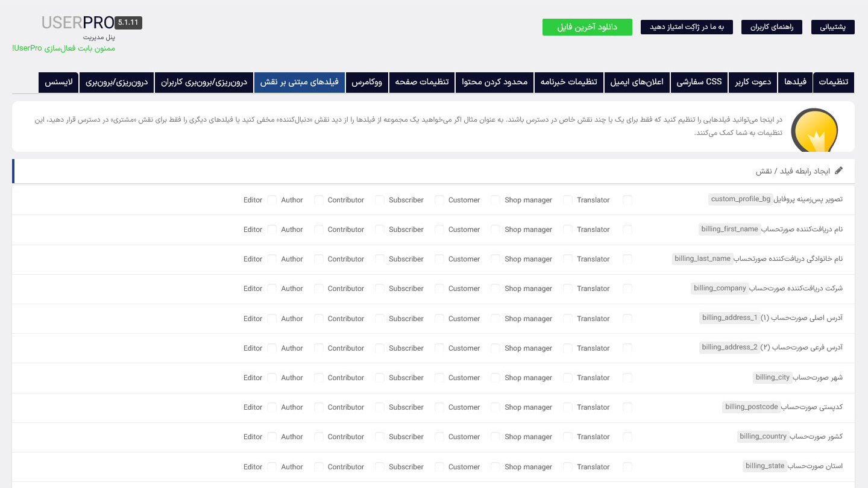Click the 5.1.11 version badge

point(128,23)
